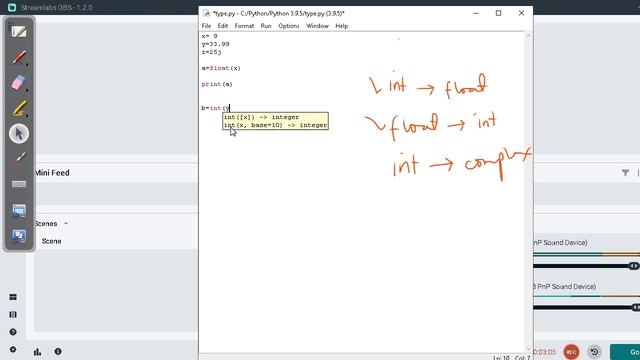Click the screen capture monitor icon
Image resolution: width=640 pixels, height=360 pixels.
[x=19, y=211]
